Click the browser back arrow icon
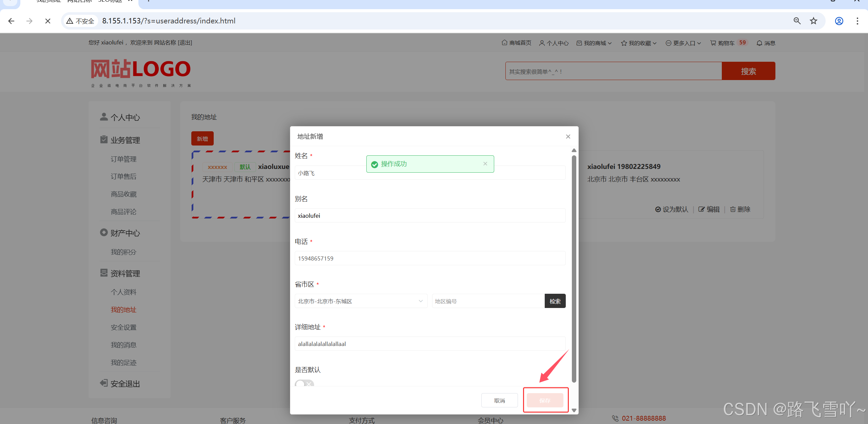868x424 pixels. pyautogui.click(x=11, y=21)
